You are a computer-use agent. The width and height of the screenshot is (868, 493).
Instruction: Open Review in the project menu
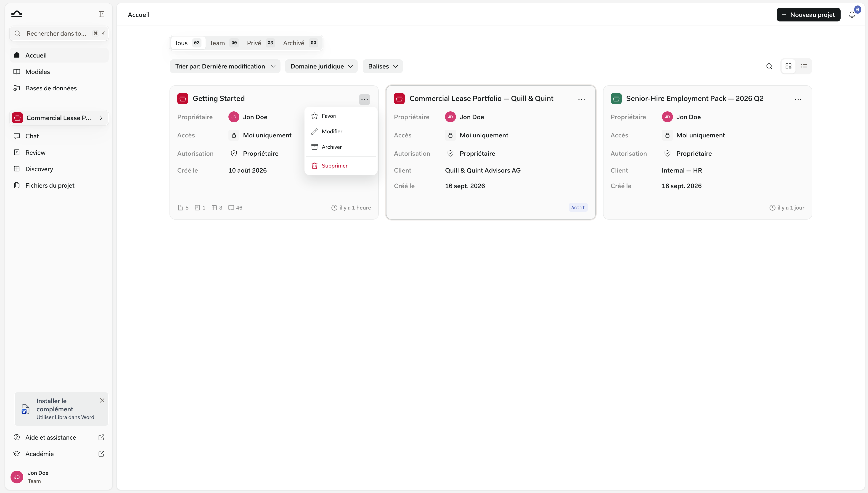[59, 152]
